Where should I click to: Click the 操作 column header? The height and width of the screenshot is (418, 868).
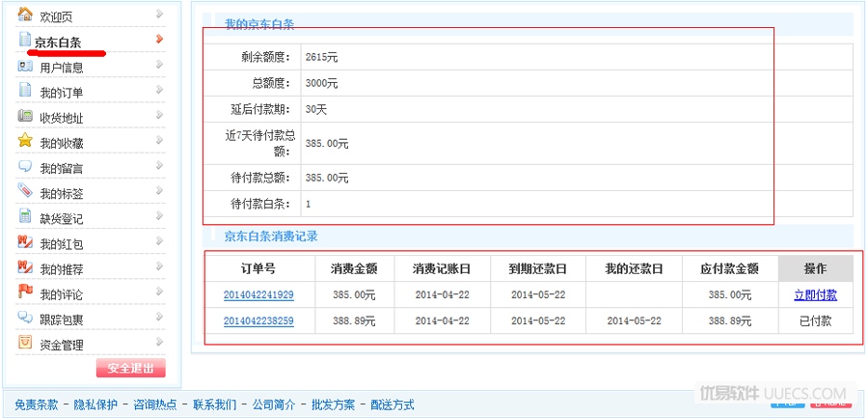point(815,269)
